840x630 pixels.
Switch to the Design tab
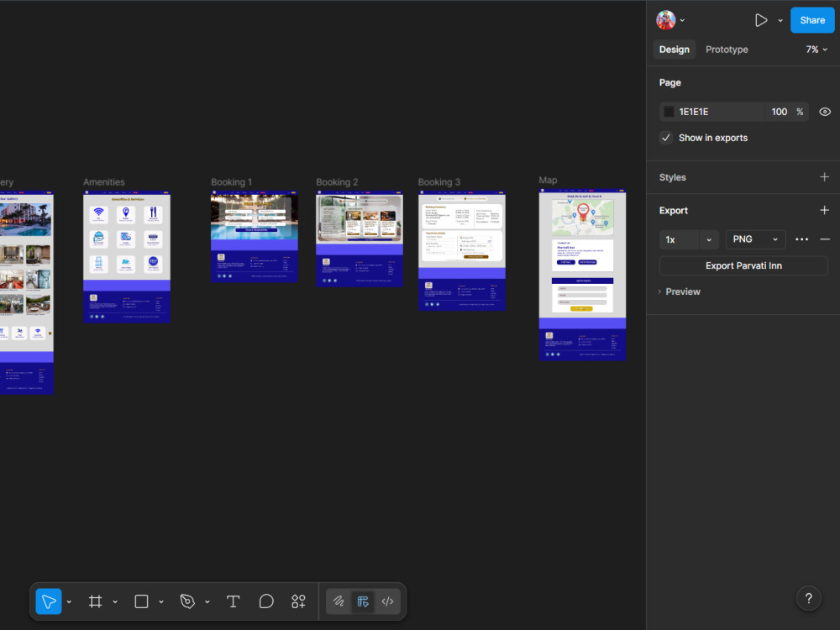pyautogui.click(x=674, y=50)
